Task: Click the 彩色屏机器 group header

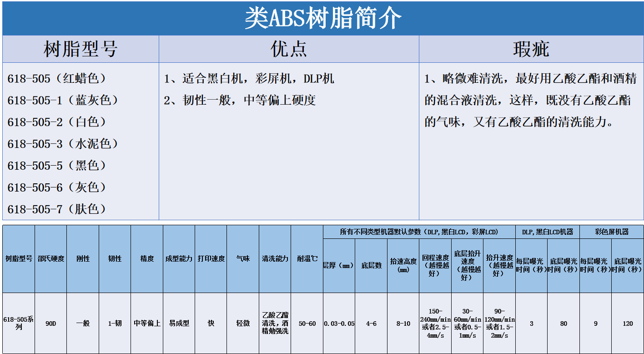Action: click(612, 232)
